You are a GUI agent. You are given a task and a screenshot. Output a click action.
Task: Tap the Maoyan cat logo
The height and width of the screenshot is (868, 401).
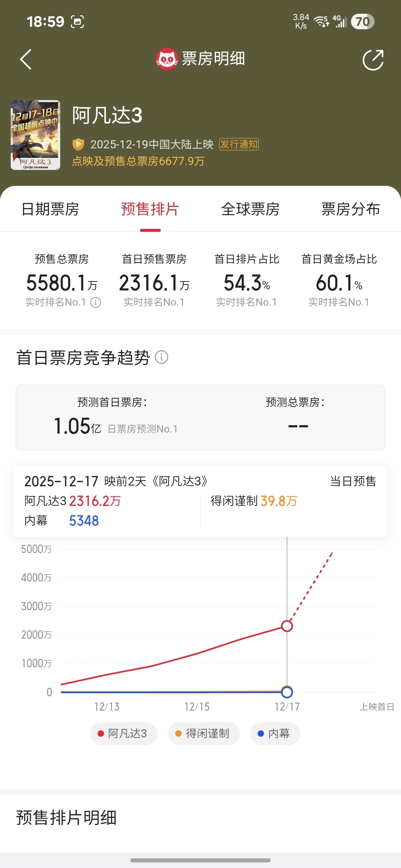[167, 59]
